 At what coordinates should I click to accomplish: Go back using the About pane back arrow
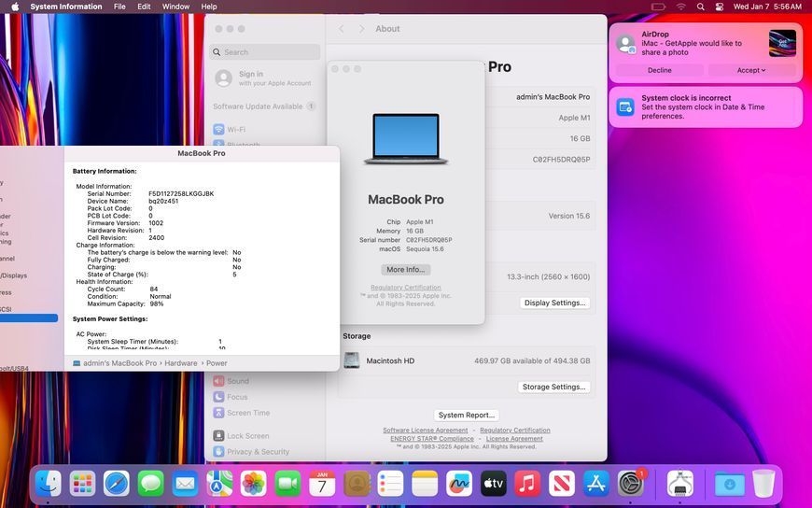342,29
